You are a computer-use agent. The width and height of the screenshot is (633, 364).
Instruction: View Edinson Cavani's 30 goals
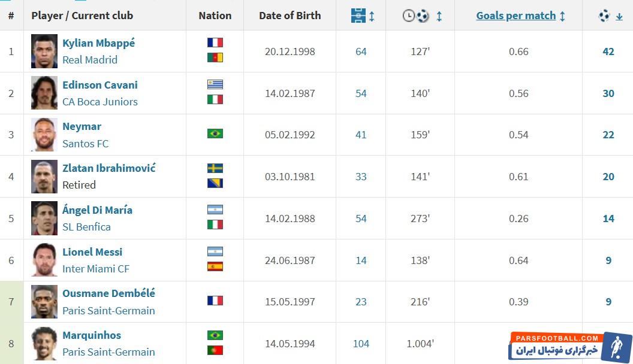pyautogui.click(x=608, y=93)
